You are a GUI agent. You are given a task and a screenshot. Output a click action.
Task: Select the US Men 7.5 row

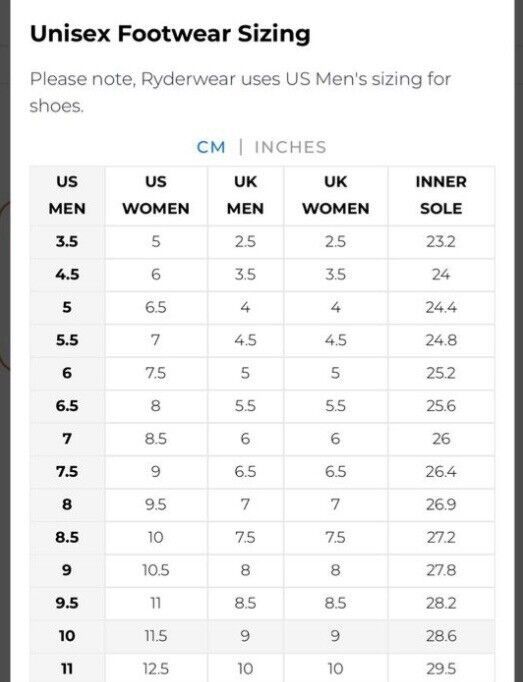tap(262, 472)
